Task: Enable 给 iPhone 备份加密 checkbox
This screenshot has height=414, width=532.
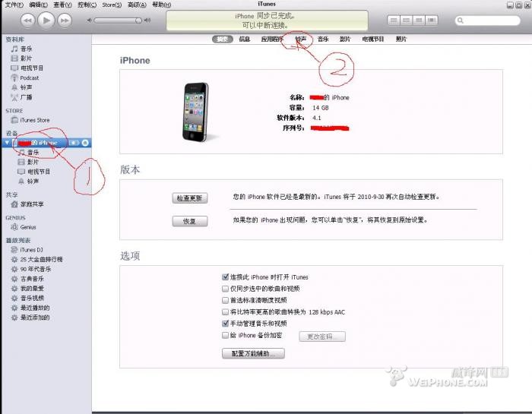Action: click(225, 335)
